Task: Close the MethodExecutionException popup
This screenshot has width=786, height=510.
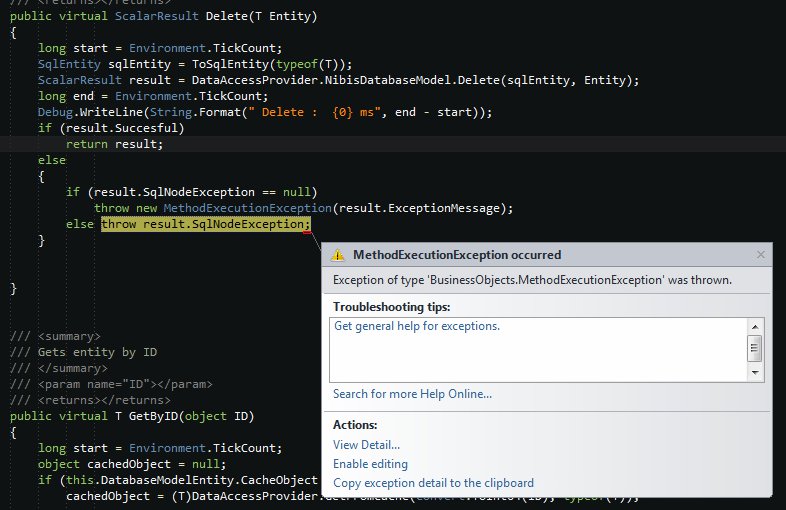Action: [760, 255]
